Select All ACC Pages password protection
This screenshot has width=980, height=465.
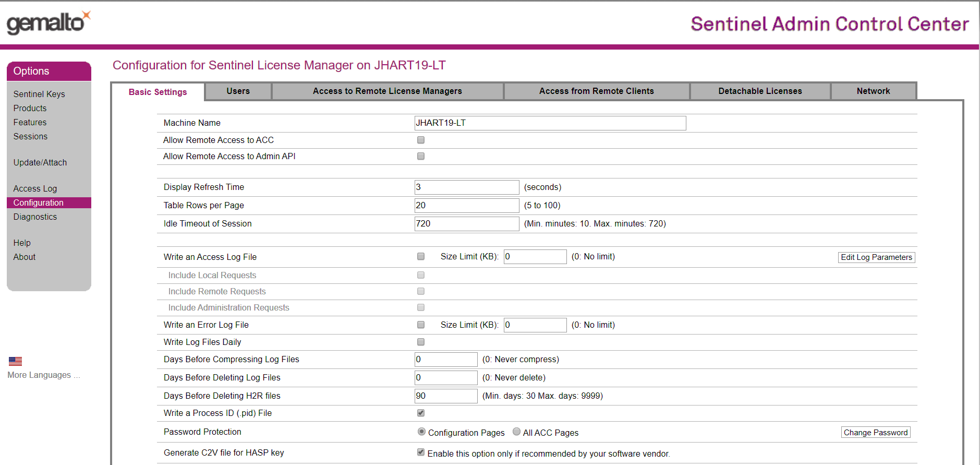(516, 432)
